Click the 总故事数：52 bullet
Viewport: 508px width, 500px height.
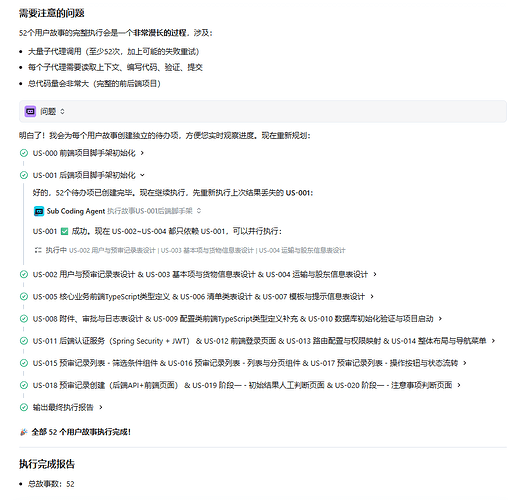click(x=51, y=484)
